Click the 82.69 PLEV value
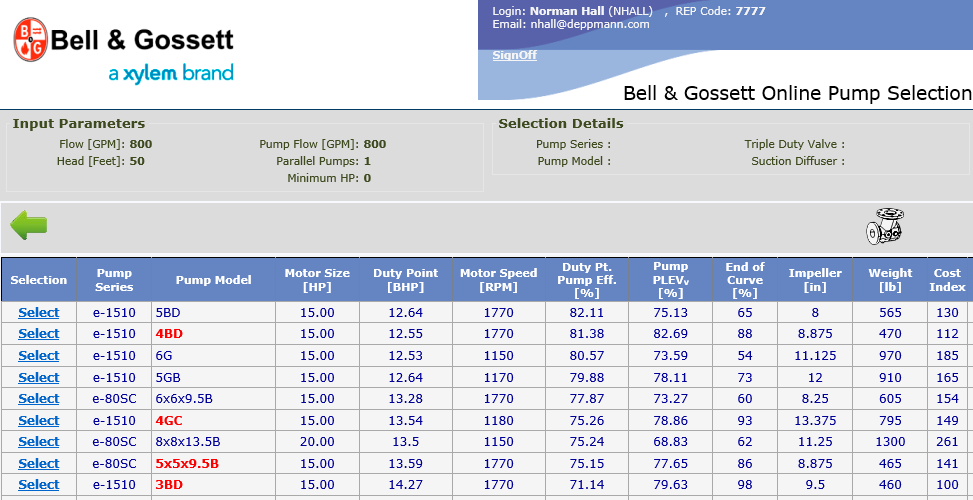This screenshot has width=973, height=500. [670, 334]
